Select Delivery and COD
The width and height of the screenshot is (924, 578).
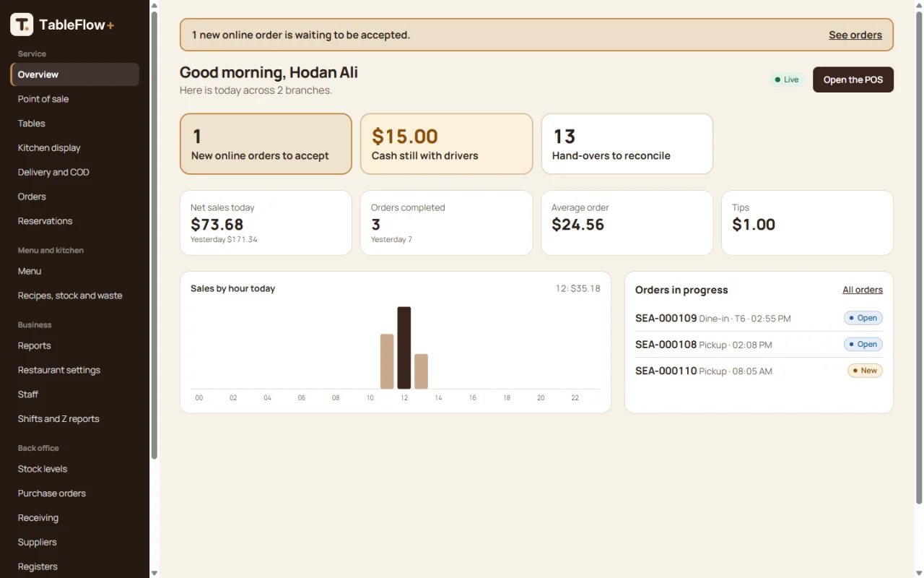(74, 172)
